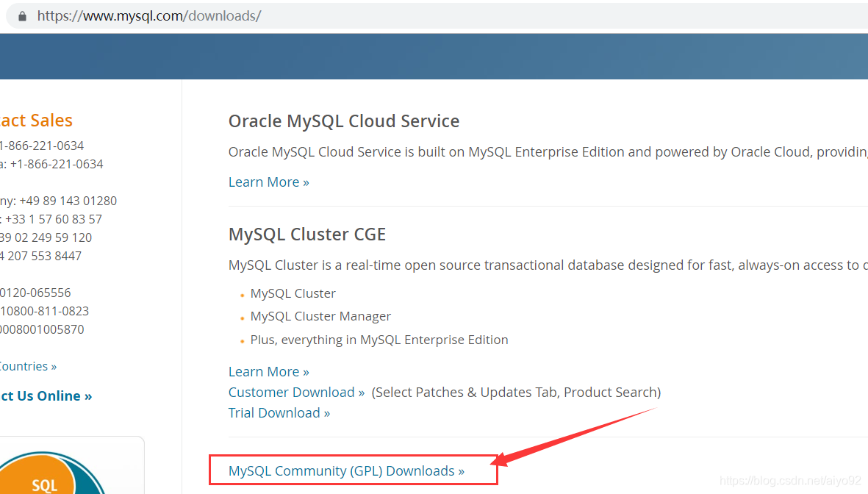Open the Trial Download link
868x494 pixels.
pos(279,412)
